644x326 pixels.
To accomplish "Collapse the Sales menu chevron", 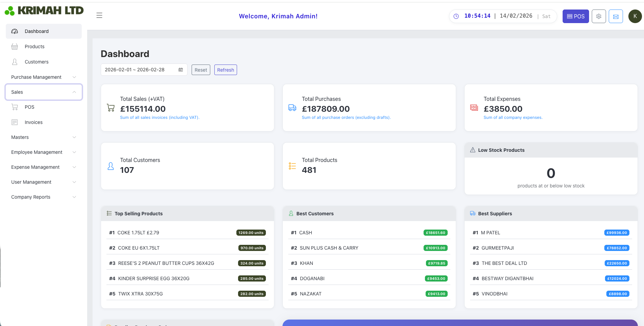I will 74,92.
